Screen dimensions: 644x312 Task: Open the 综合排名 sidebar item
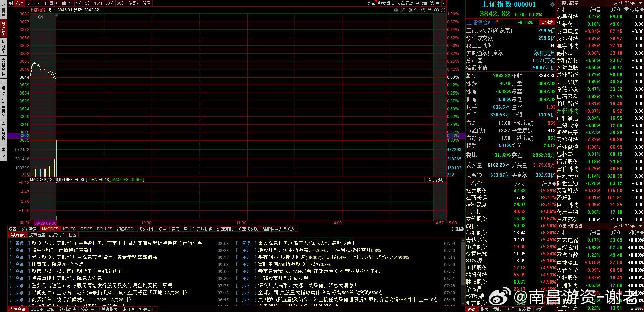(x=3, y=108)
